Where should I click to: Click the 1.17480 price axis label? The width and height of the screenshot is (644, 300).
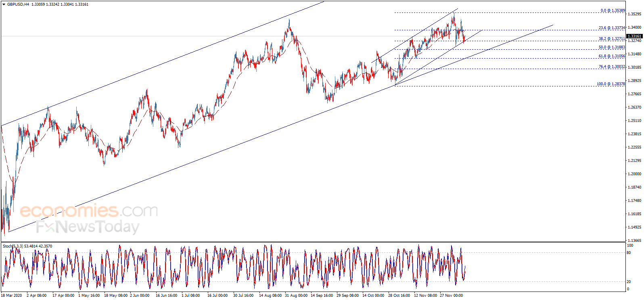(x=635, y=201)
